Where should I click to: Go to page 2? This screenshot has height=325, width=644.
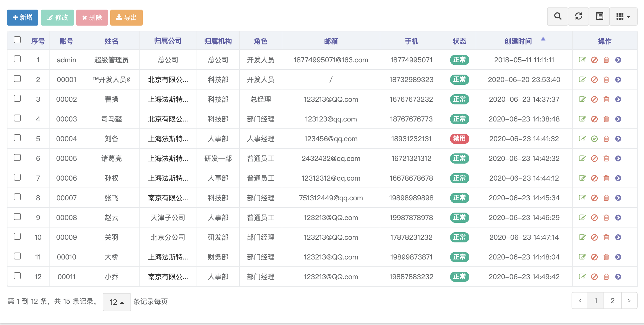[x=612, y=301]
